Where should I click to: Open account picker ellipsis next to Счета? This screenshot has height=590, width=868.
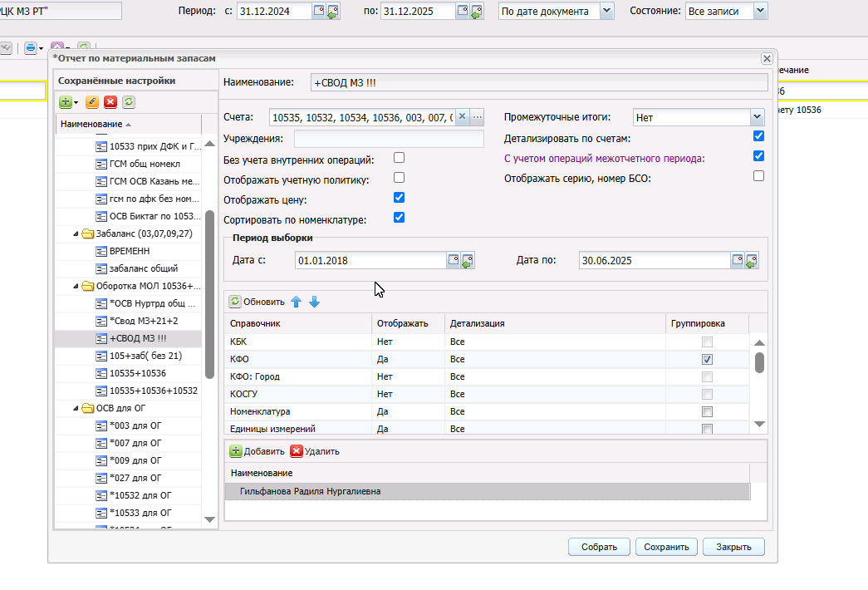pyautogui.click(x=477, y=117)
